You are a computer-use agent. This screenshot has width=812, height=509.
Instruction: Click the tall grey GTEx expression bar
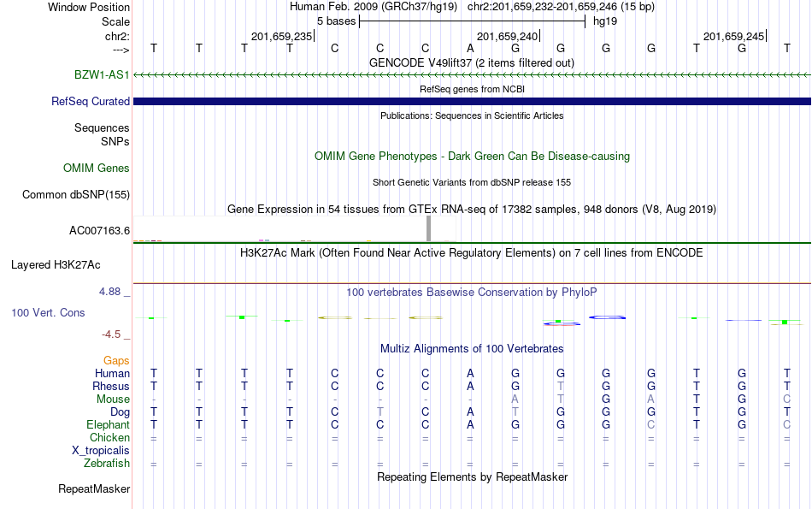pyautogui.click(x=428, y=228)
